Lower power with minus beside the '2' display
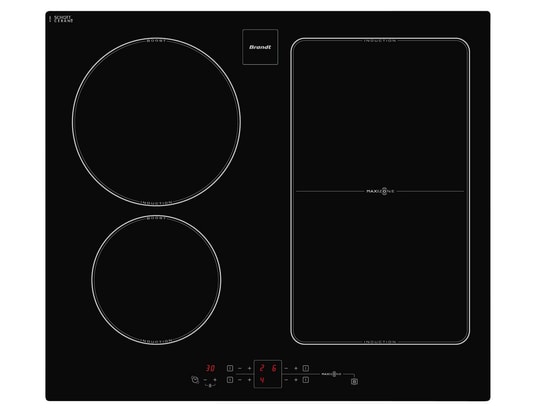 pos(240,368)
